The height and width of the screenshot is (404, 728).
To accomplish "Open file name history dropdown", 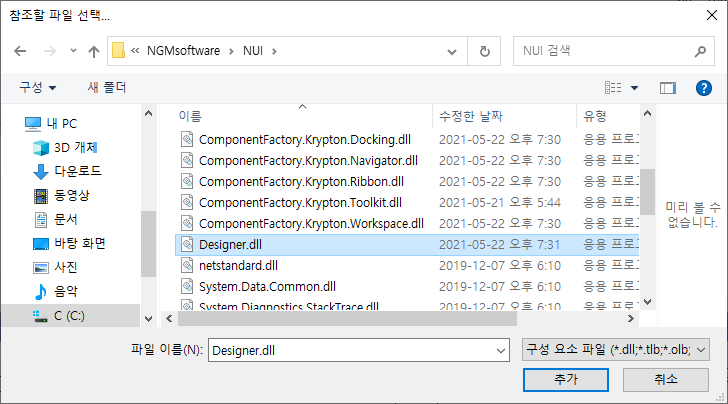I will (x=501, y=351).
